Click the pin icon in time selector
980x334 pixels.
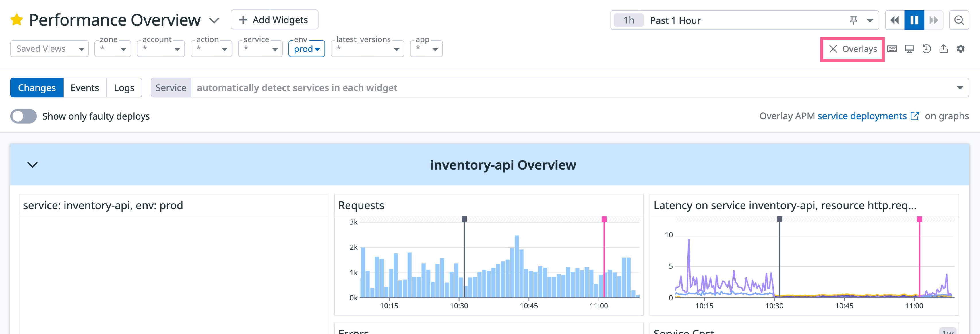[854, 20]
